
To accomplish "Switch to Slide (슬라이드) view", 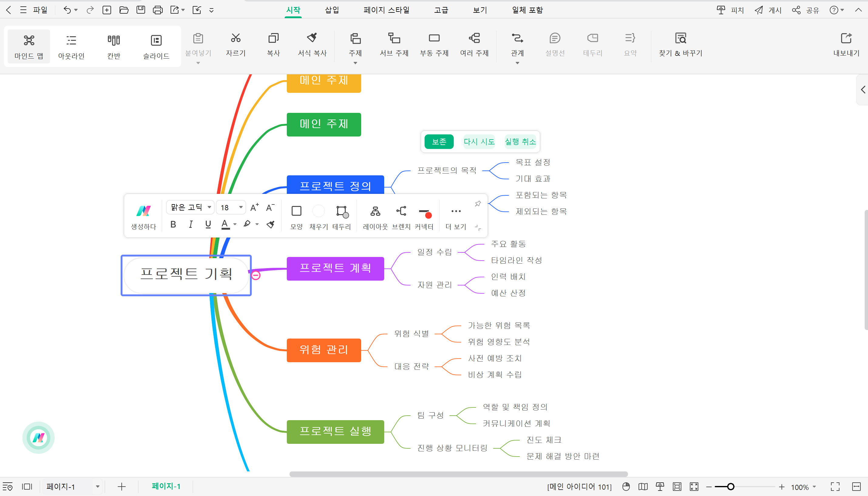I will tap(156, 46).
